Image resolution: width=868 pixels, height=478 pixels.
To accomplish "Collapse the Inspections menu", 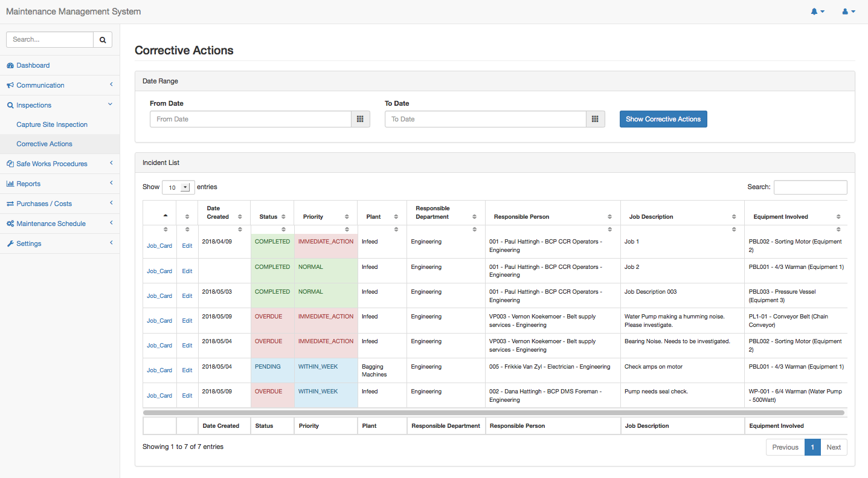I will point(34,105).
